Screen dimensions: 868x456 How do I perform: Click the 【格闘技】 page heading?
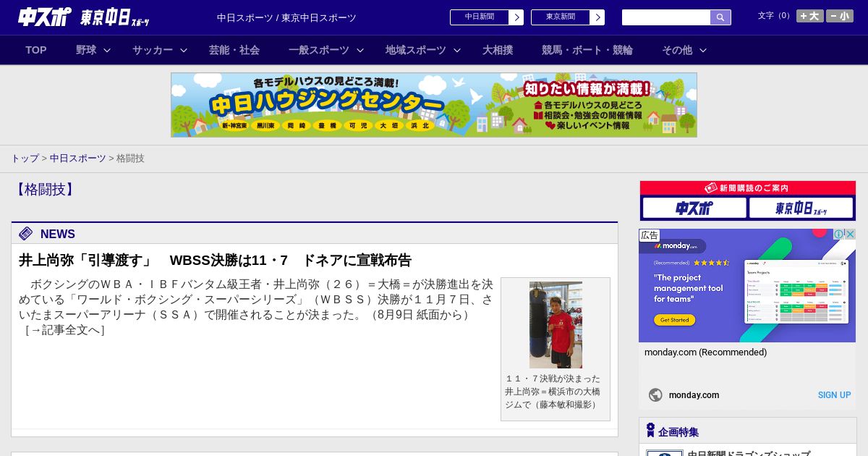pos(45,190)
